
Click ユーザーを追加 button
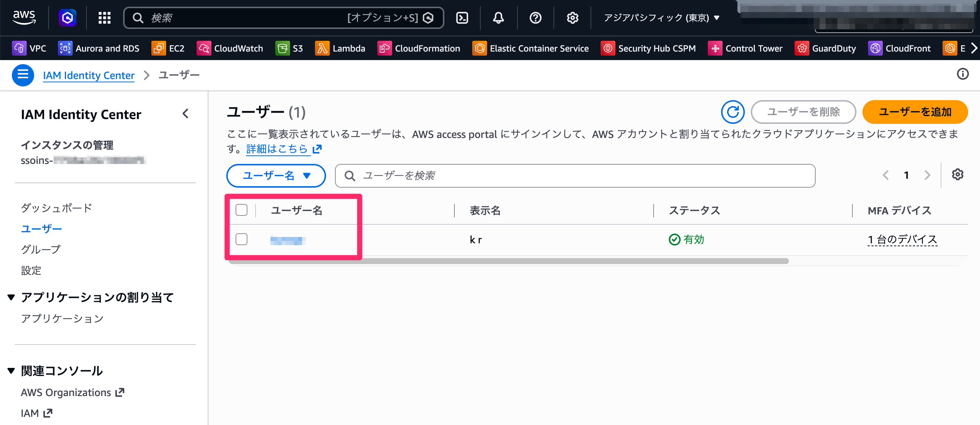pos(915,112)
